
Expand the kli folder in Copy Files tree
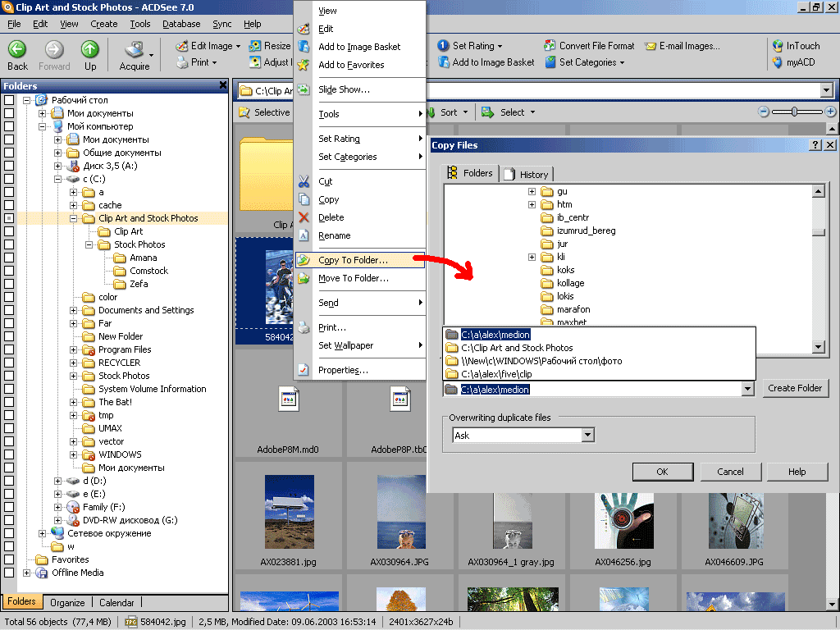click(532, 257)
